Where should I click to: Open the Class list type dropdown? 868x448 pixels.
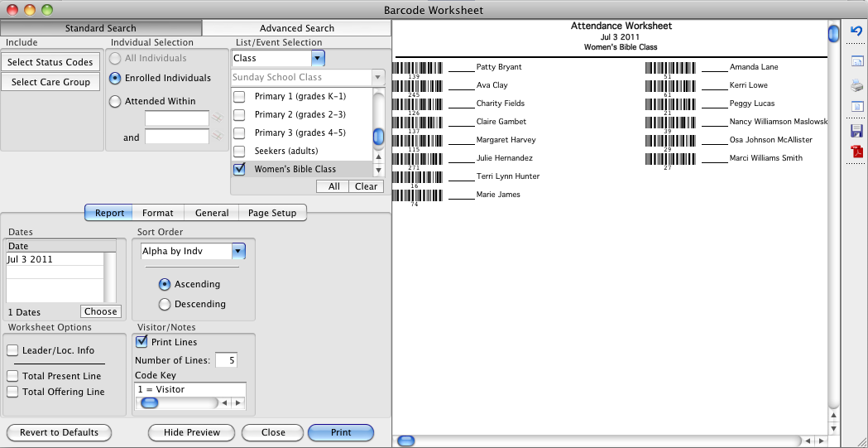point(318,58)
